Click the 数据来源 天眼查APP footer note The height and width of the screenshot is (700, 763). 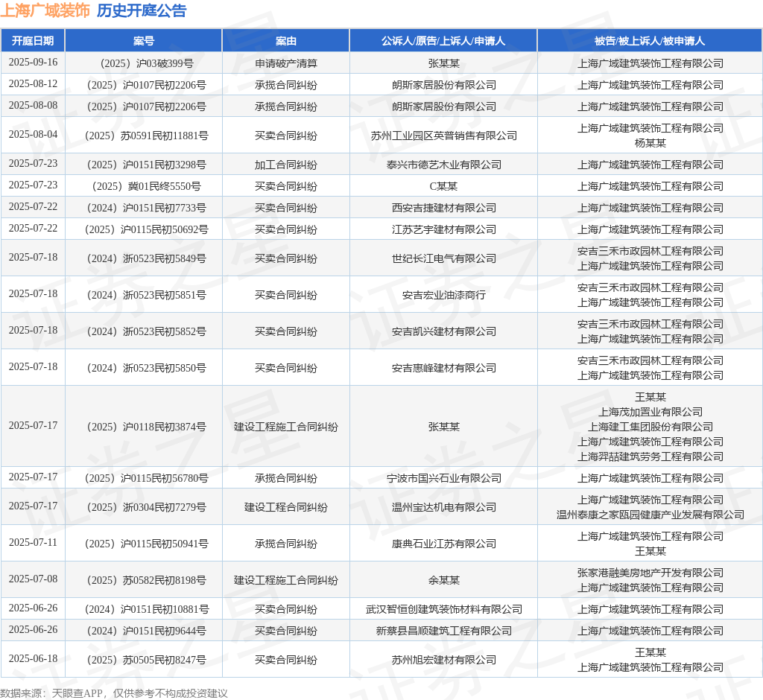point(114,693)
